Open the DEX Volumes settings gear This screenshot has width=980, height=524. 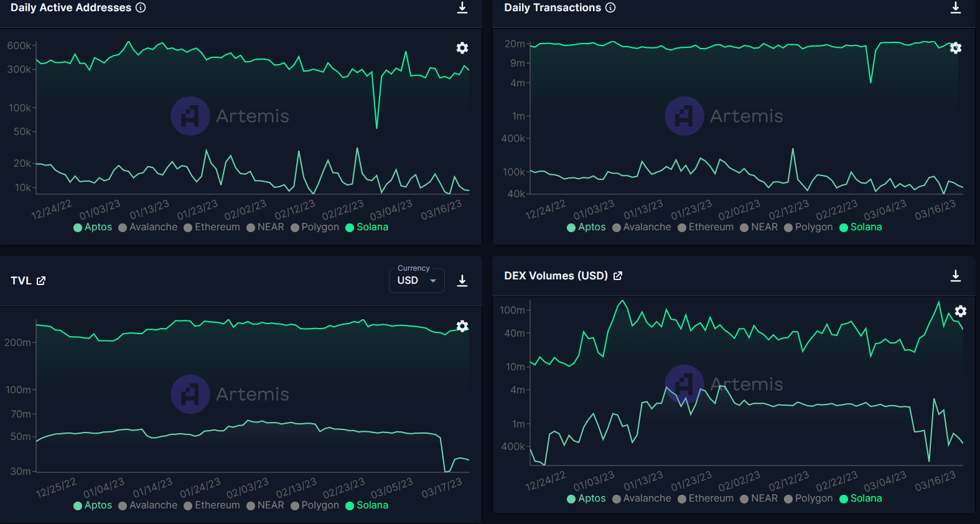click(x=961, y=311)
